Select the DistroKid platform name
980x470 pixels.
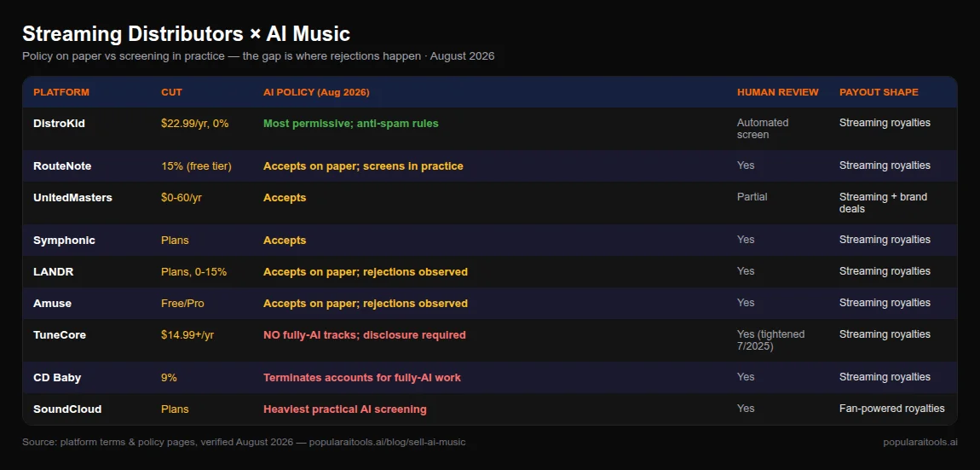tap(59, 124)
